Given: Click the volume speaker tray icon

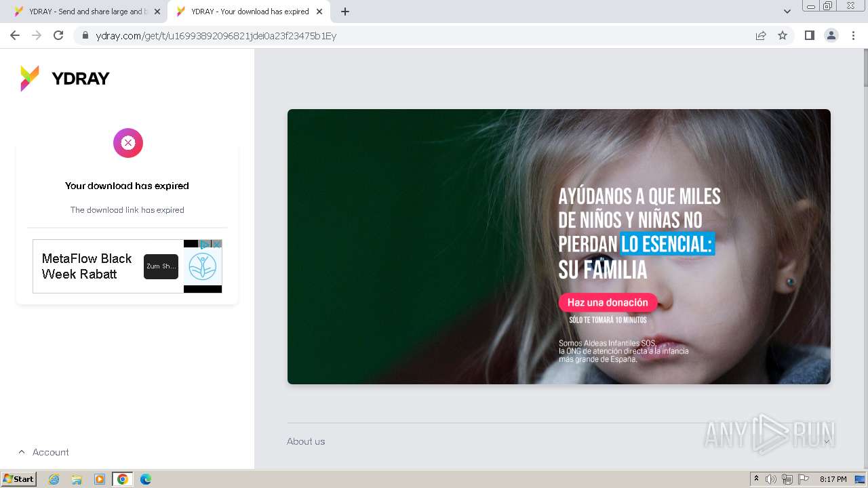Looking at the screenshot, I should (771, 479).
